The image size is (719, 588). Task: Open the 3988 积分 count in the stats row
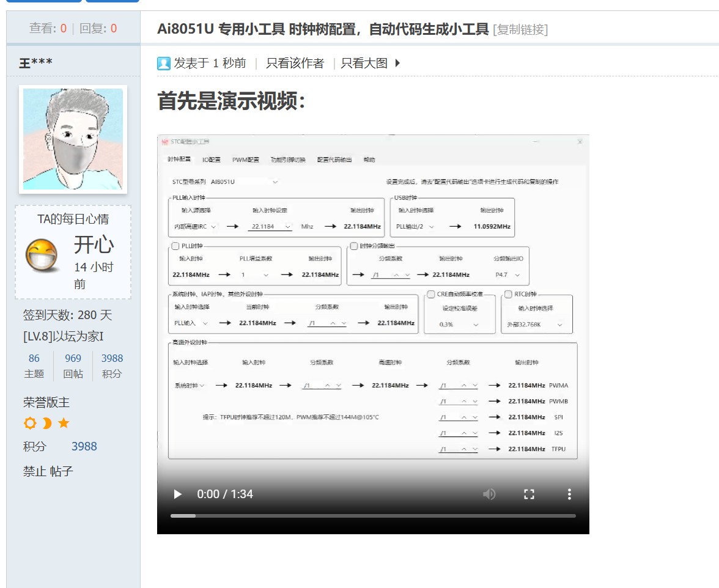(112, 366)
